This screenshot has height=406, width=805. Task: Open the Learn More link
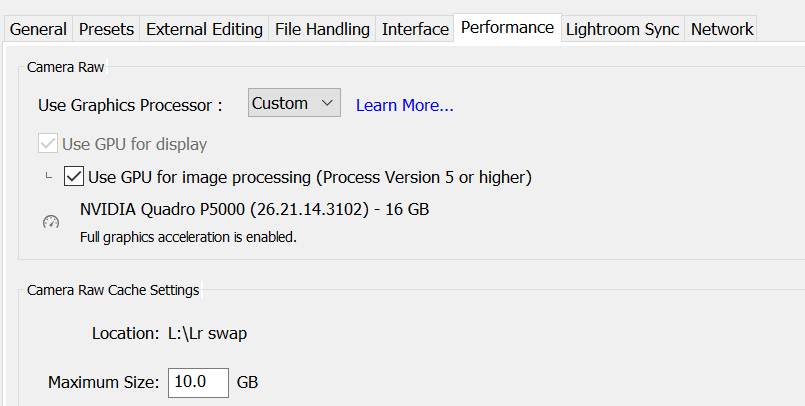tap(405, 105)
